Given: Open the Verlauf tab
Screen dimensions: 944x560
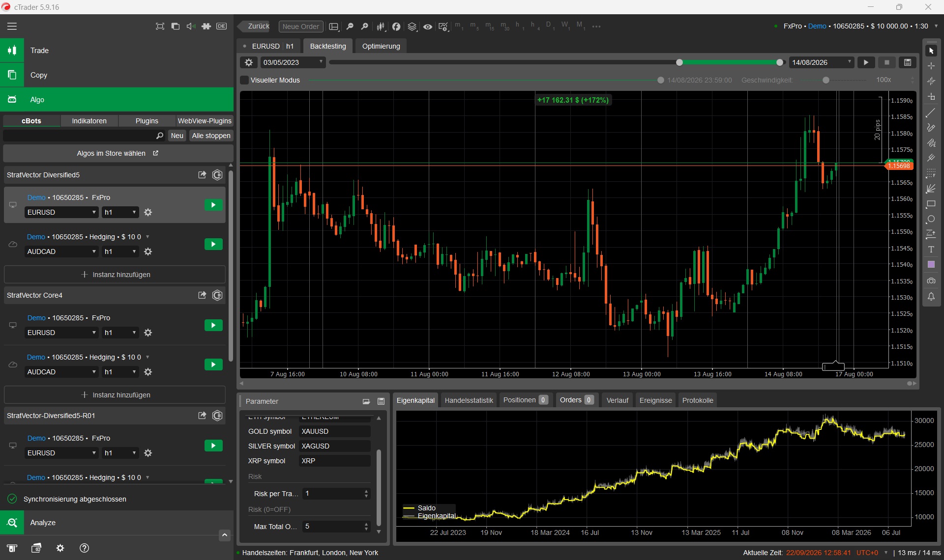Looking at the screenshot, I should [617, 400].
